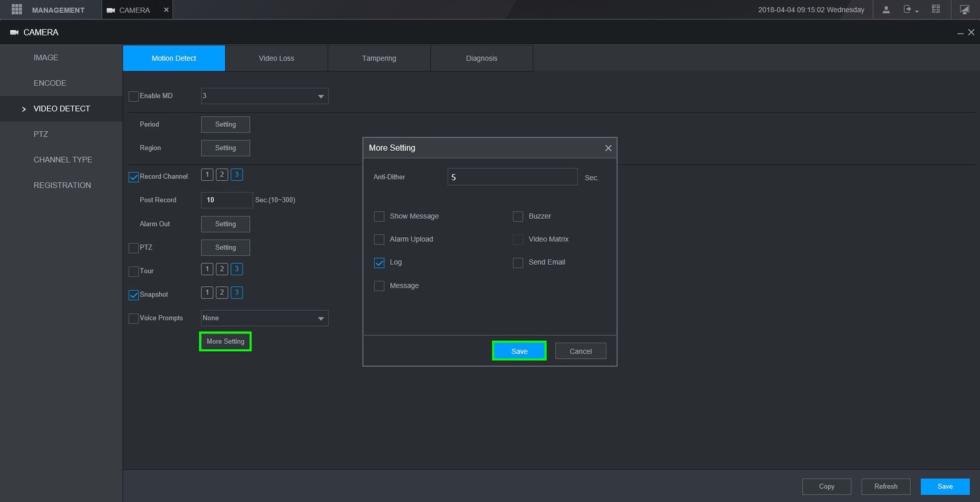Tick the Send Email checkbox
Screen dimensions: 980x502
pos(518,263)
